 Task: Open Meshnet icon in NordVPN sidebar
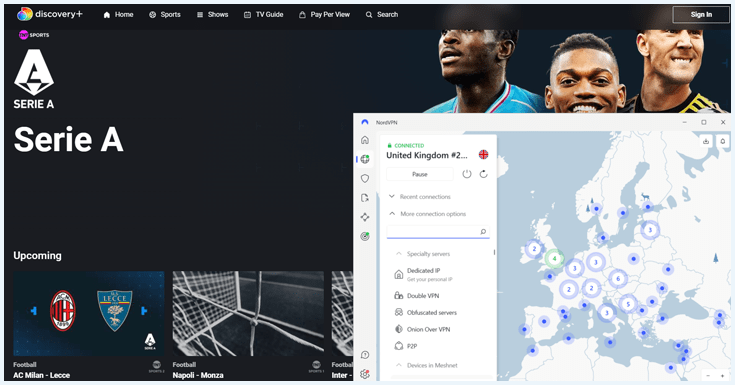tap(365, 217)
